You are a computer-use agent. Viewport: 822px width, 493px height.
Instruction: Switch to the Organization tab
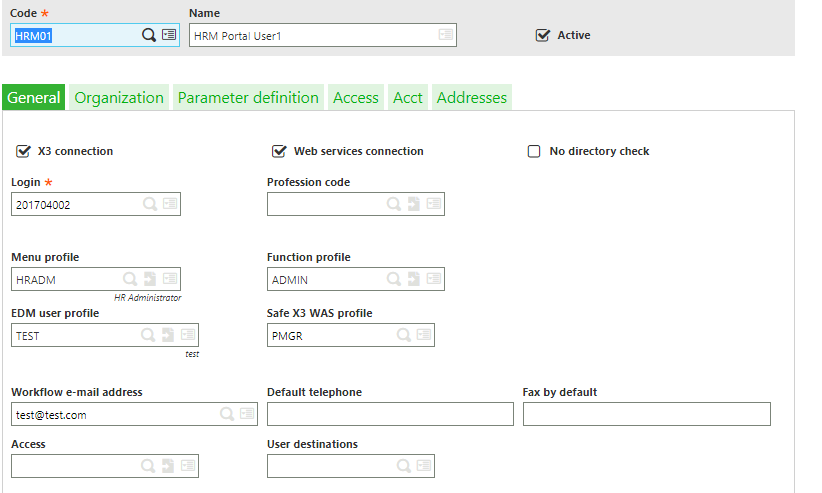119,98
